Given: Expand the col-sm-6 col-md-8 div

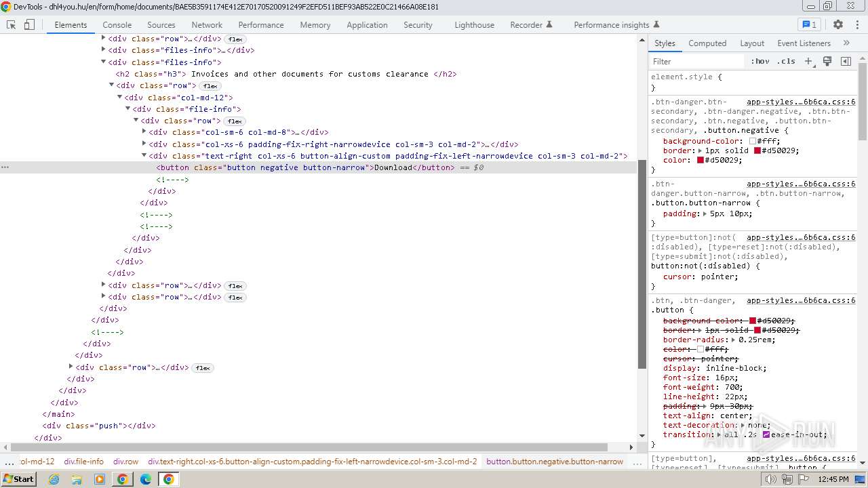Looking at the screenshot, I should [144, 132].
